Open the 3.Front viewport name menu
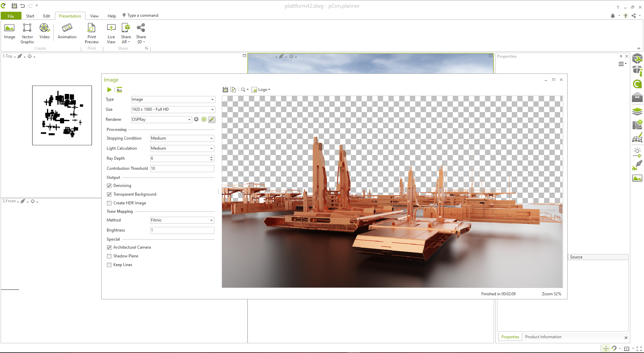This screenshot has height=353, width=644. pos(10,201)
